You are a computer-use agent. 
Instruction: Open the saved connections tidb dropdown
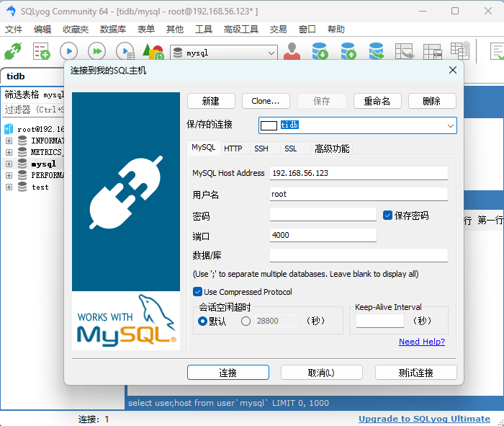pyautogui.click(x=450, y=125)
